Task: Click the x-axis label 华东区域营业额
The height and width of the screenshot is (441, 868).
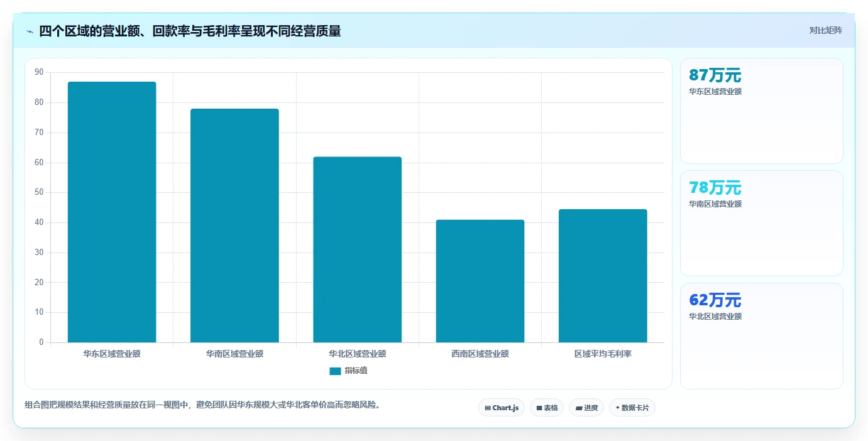Action: [x=112, y=354]
